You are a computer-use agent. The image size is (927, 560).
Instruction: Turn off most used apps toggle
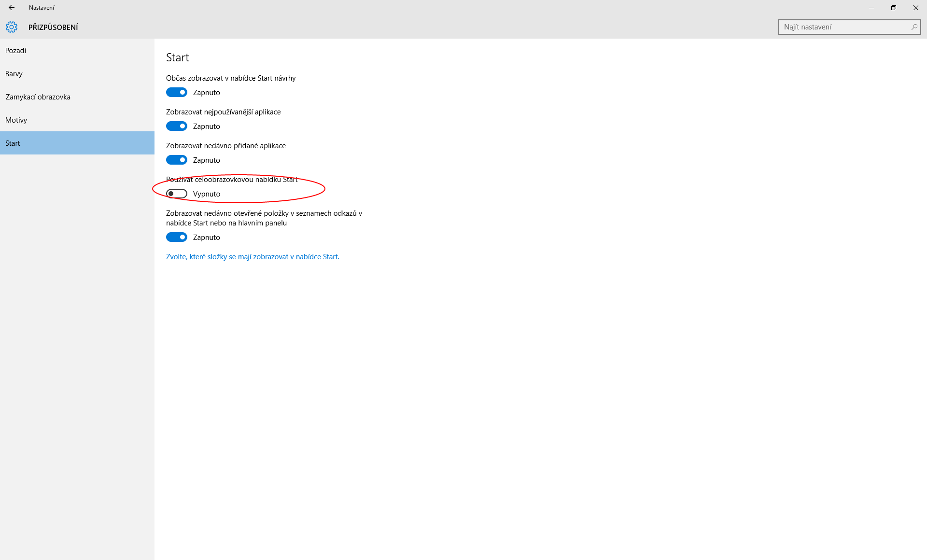click(x=177, y=126)
